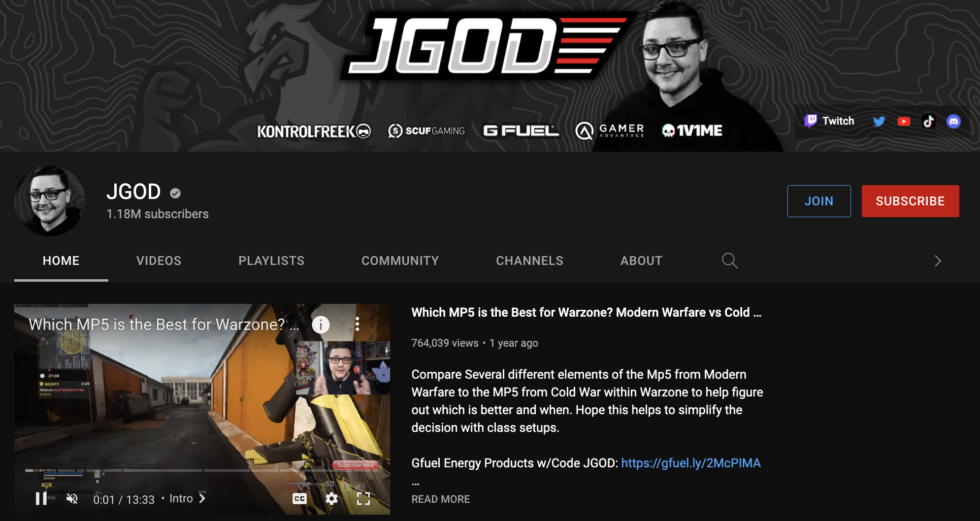The width and height of the screenshot is (980, 521).
Task: Open the video's three-dot options menu
Action: click(357, 325)
